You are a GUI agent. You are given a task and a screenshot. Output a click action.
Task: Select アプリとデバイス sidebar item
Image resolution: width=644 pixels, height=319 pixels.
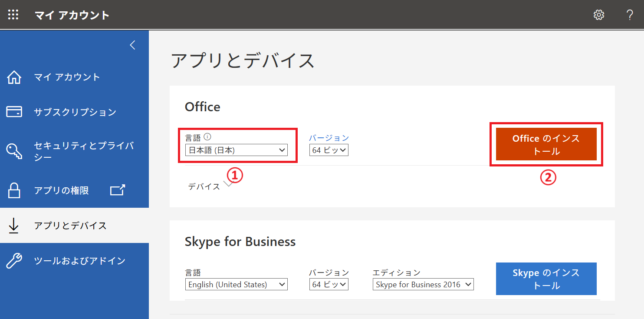click(x=74, y=226)
